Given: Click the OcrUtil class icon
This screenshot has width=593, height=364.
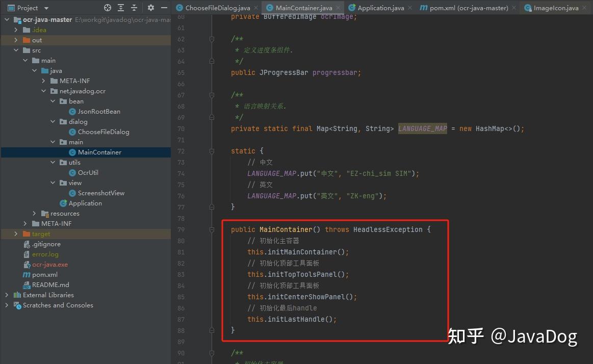Looking at the screenshot, I should [x=72, y=173].
